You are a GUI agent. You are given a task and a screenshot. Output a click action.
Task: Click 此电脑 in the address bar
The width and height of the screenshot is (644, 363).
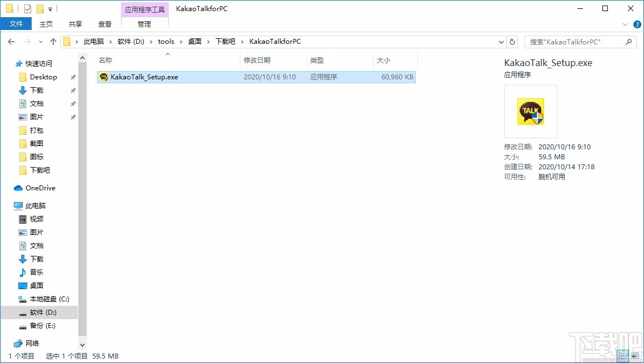tap(94, 42)
